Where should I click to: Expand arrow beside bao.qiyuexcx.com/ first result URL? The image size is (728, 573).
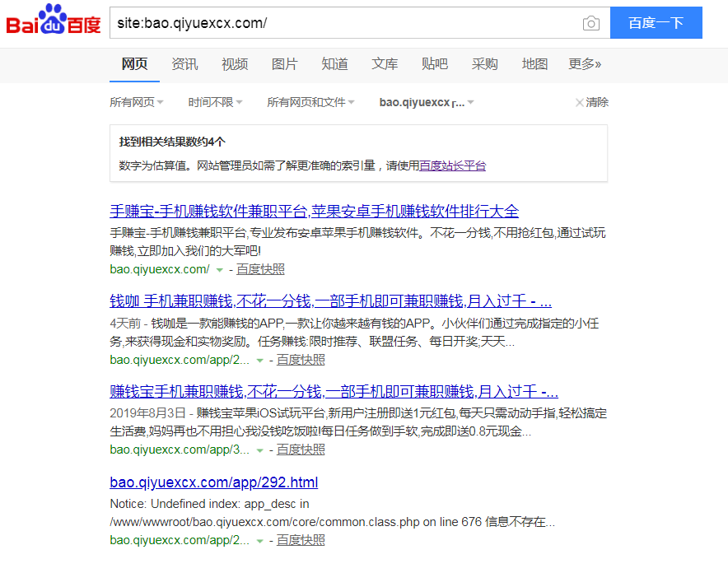(x=220, y=270)
